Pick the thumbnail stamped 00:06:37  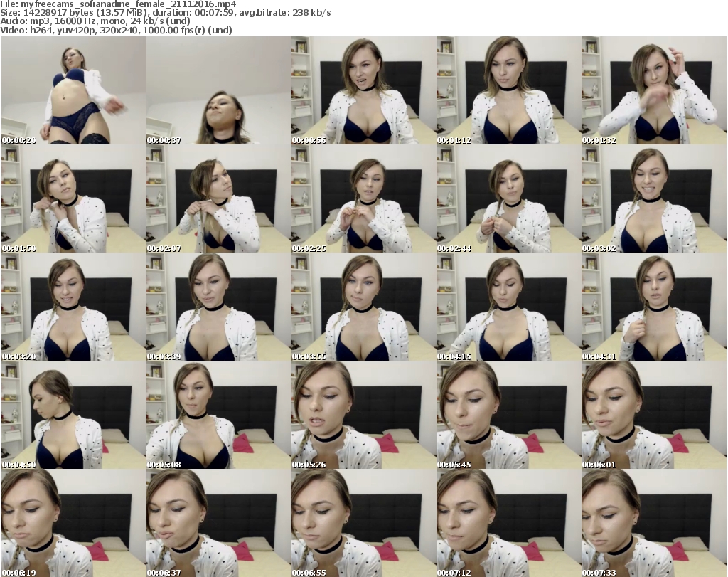(219, 523)
